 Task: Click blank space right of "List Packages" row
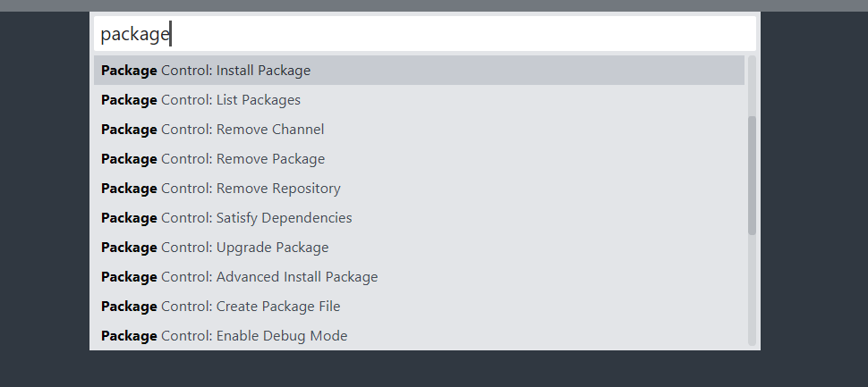[537, 100]
